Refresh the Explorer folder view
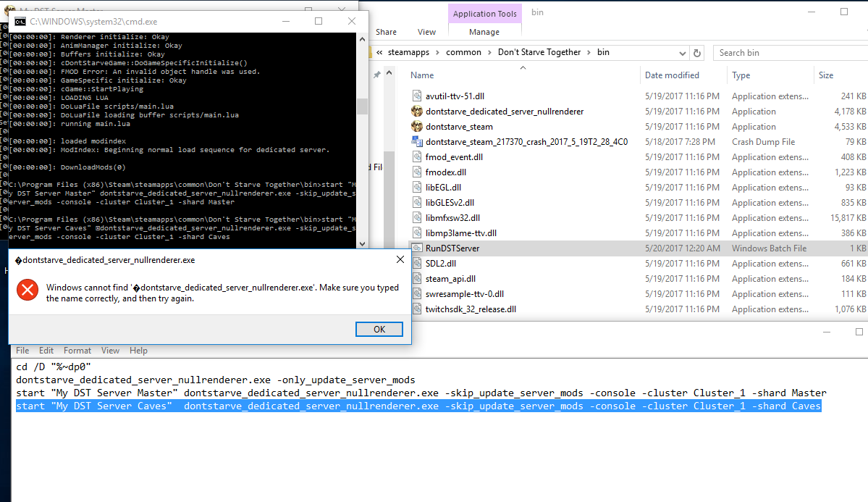This screenshot has width=868, height=502. click(696, 53)
